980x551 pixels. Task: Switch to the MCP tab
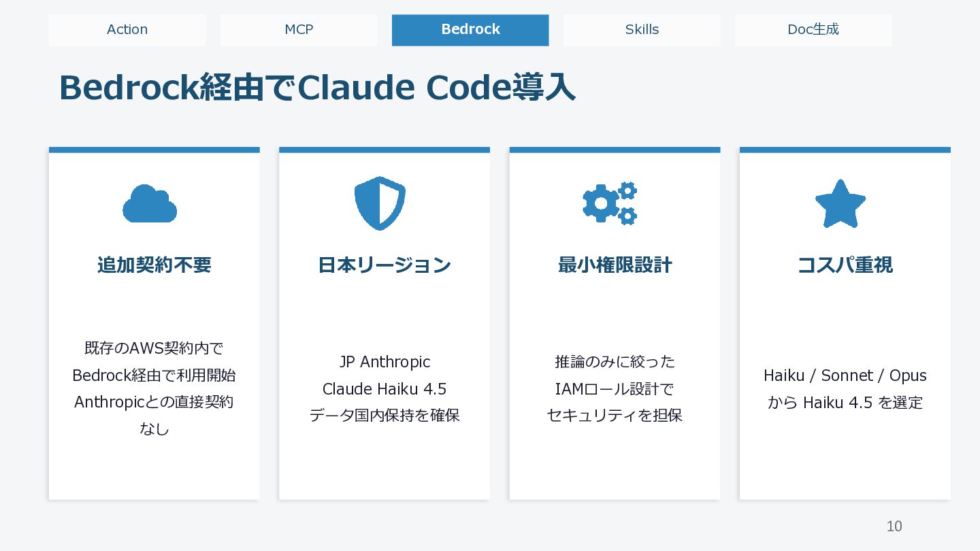(x=299, y=30)
